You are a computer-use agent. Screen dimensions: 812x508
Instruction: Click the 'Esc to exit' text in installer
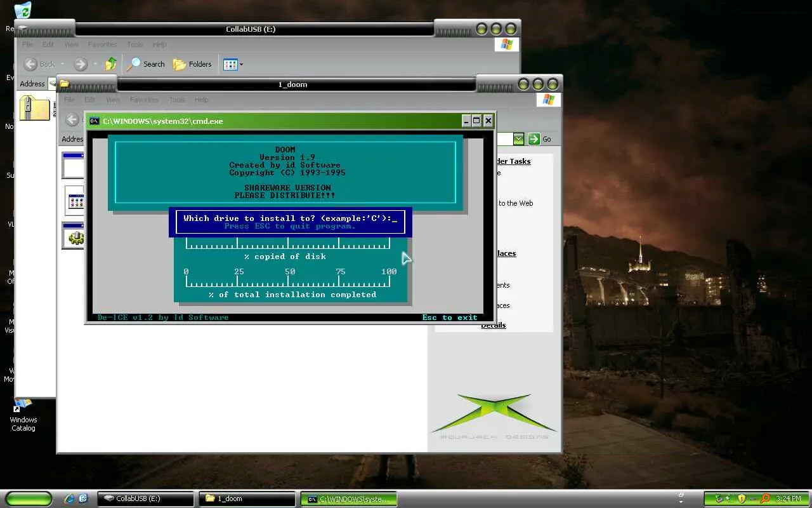[450, 317]
